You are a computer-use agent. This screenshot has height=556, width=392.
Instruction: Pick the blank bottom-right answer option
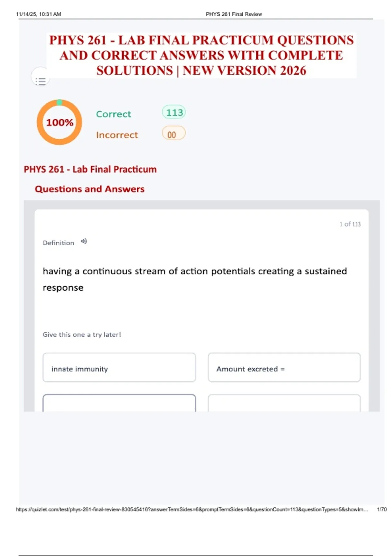click(x=284, y=403)
